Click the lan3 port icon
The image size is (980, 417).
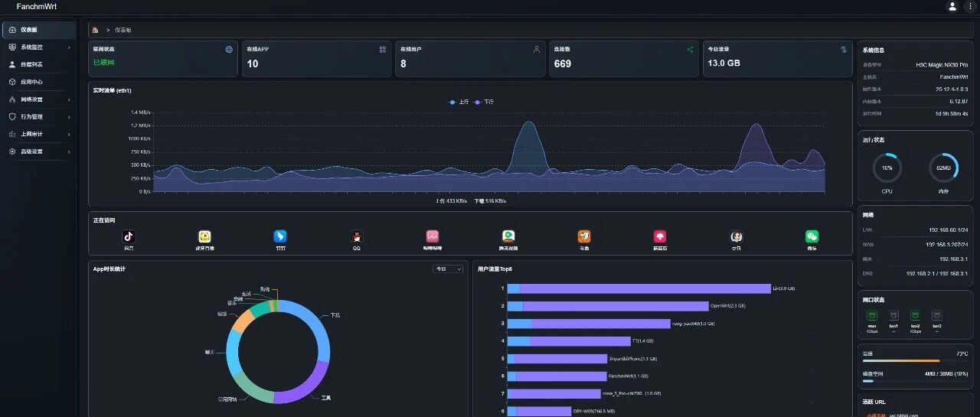coord(937,314)
